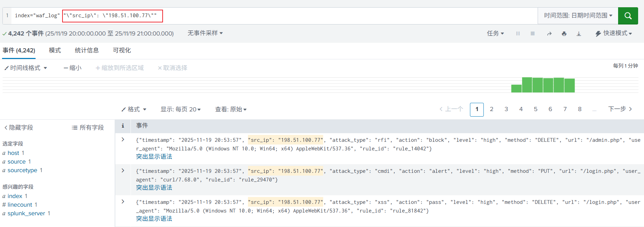Viewport: 644px width, 227px height.
Task: Click into the search query input field
Action: pyautogui.click(x=345, y=16)
